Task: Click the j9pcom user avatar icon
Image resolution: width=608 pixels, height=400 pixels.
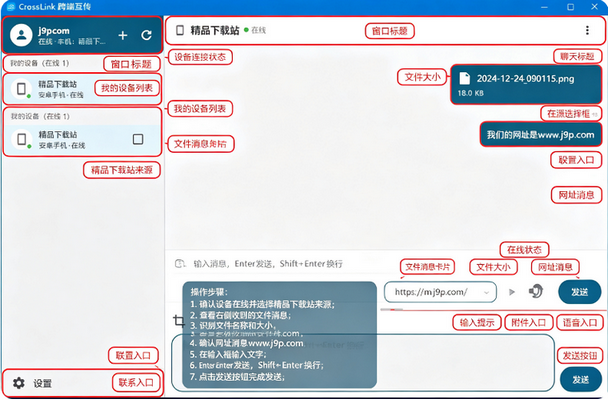Action: pyautogui.click(x=21, y=35)
